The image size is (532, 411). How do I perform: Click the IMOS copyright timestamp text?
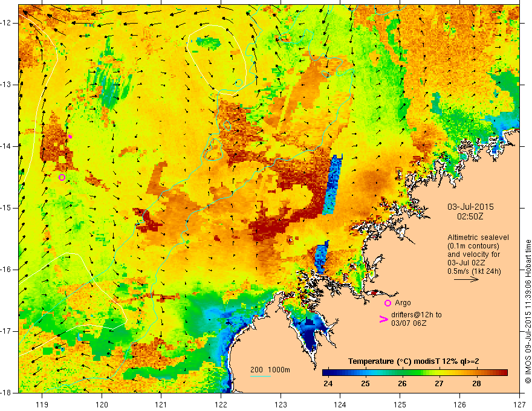click(528, 311)
